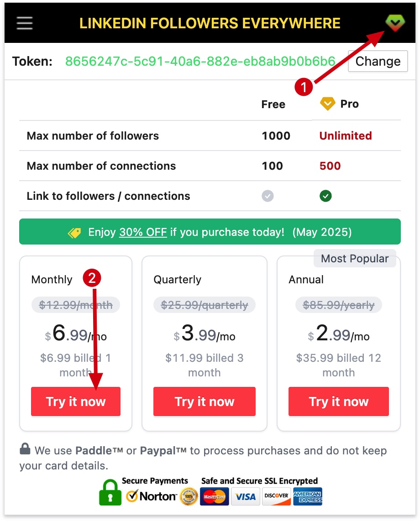This screenshot has height=521, width=420.
Task: Click the Discover card icon
Action: [x=276, y=496]
